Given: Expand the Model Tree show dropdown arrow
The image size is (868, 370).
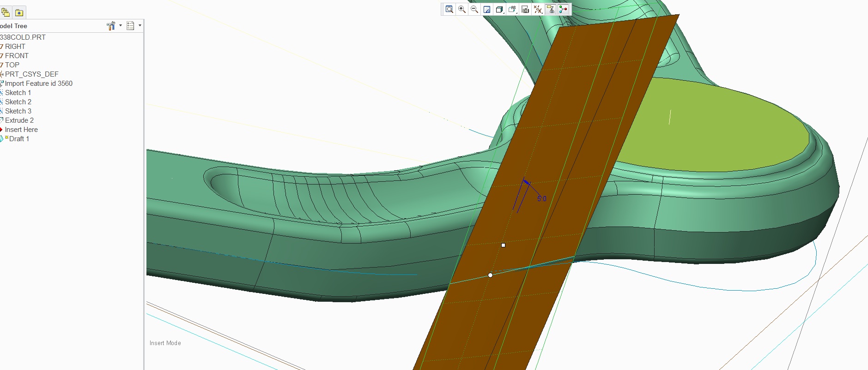Looking at the screenshot, I should click(x=140, y=25).
